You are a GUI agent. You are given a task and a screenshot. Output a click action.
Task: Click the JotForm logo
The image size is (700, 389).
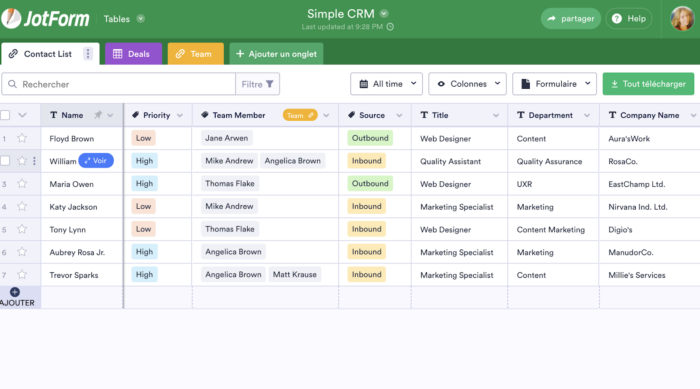[45, 19]
